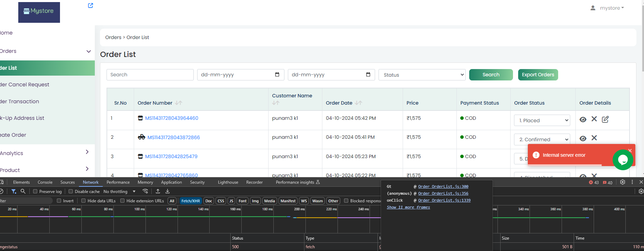This screenshot has height=251, width=644.
Task: Open order MS11431728043964460 link
Action: coord(172,118)
